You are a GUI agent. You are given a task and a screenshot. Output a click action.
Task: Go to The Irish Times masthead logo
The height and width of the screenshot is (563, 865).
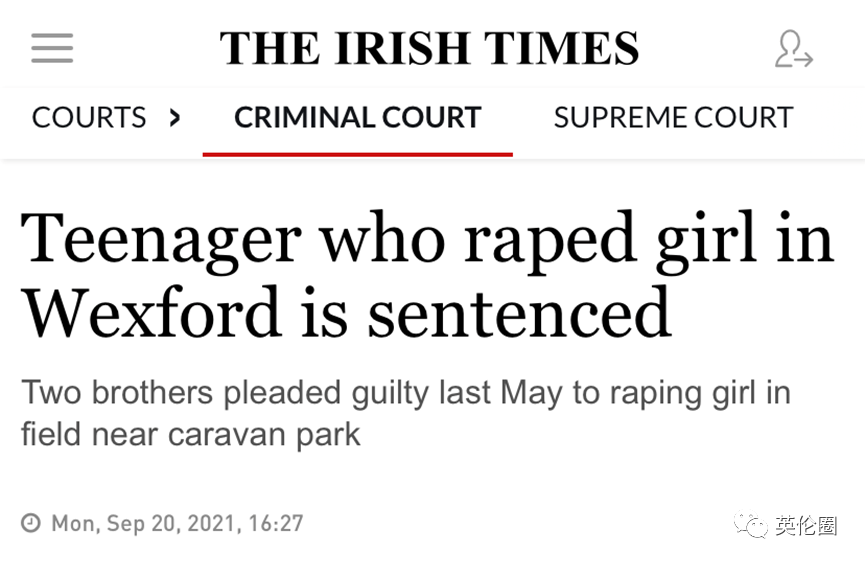pos(429,49)
